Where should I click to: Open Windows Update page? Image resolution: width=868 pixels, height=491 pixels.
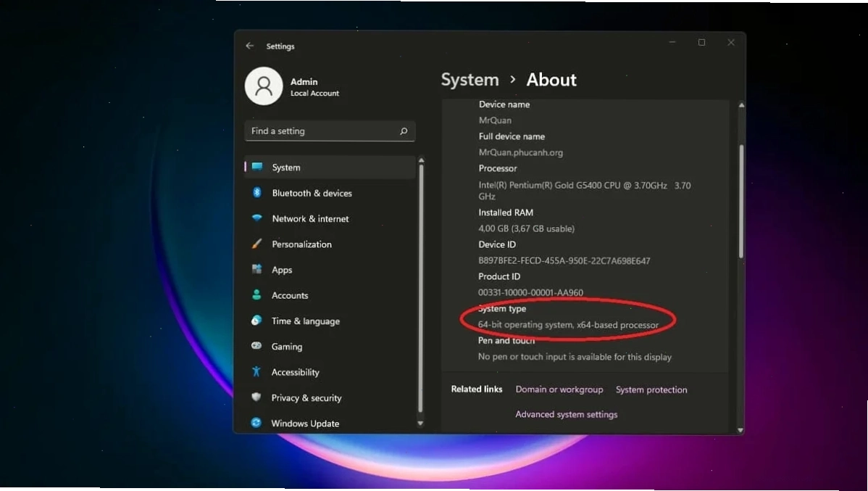(x=305, y=424)
